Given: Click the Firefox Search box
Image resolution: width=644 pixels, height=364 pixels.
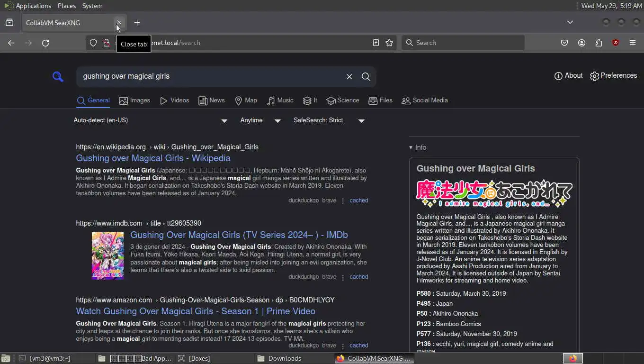Looking at the screenshot, I should pos(463,43).
